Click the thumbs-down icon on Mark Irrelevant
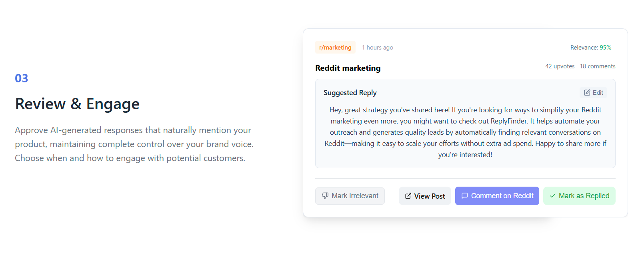The width and height of the screenshot is (644, 255). point(325,196)
